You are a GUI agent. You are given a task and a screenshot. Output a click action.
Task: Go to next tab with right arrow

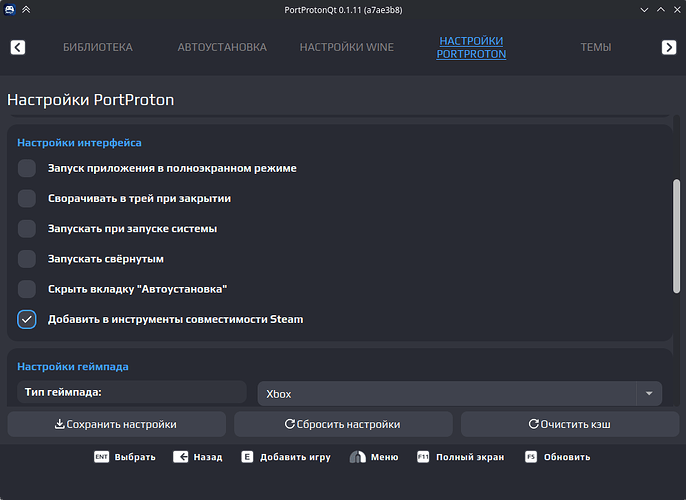(669, 47)
